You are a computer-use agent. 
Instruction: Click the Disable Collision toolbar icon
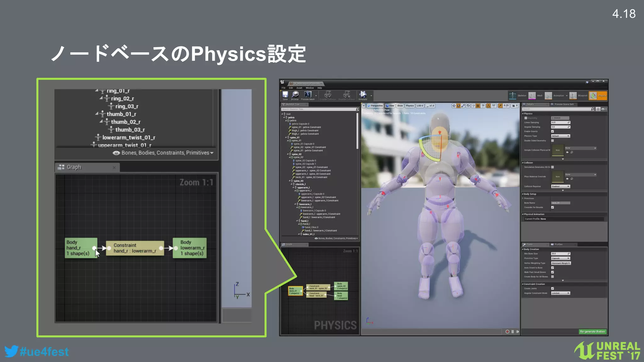[347, 94]
